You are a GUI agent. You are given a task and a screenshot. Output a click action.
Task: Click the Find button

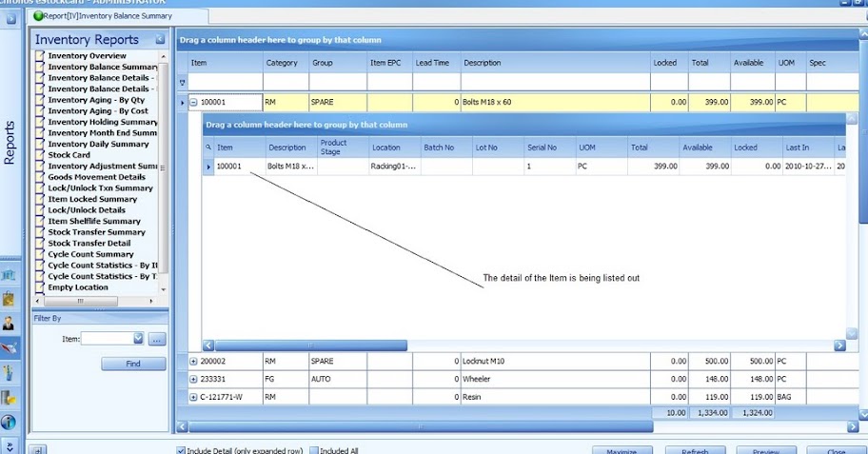click(133, 364)
